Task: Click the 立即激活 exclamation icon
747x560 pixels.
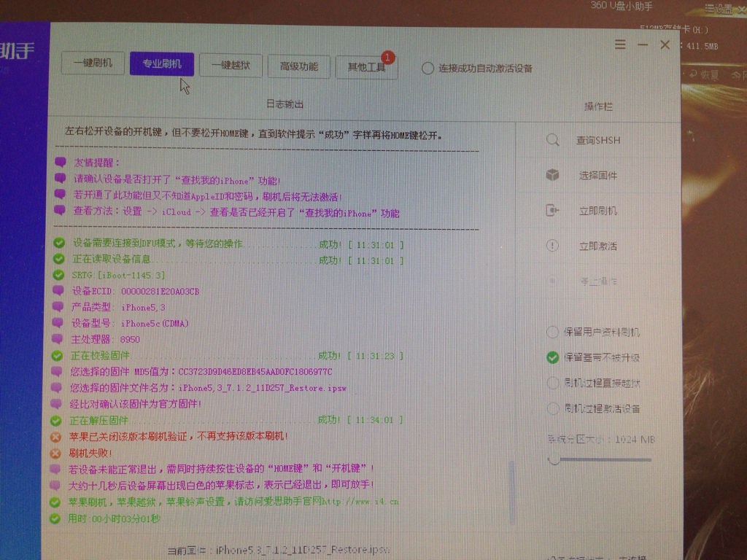Action: 552,245
